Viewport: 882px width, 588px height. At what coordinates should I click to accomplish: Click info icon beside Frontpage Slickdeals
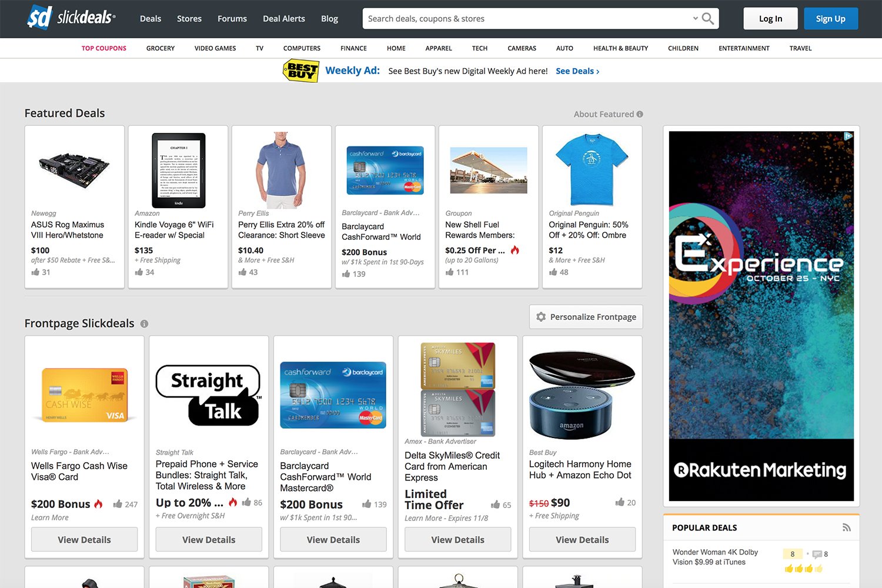(x=144, y=323)
